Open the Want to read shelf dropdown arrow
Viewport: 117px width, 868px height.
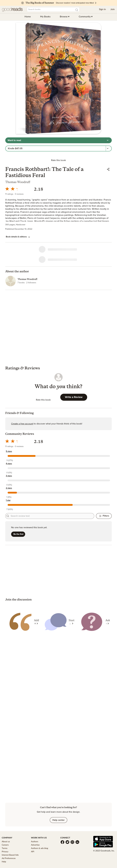(x=107, y=140)
